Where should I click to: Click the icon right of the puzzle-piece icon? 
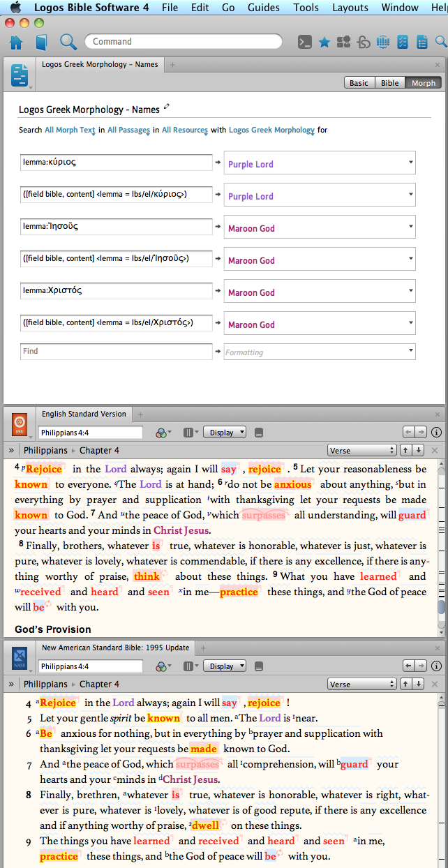(363, 42)
